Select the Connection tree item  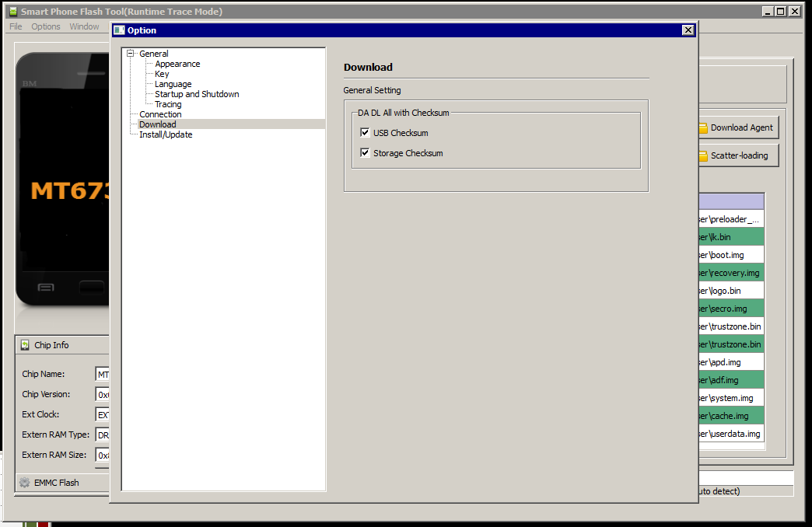pos(160,114)
